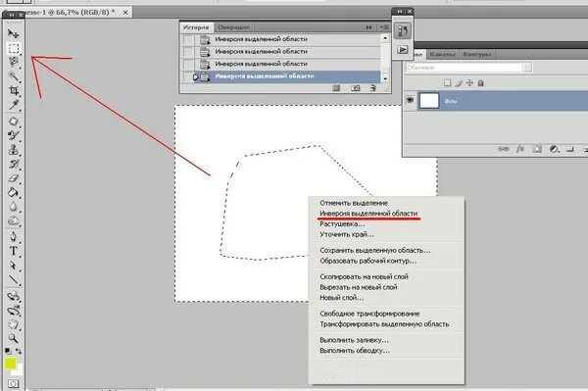The image size is (588, 391).
Task: Select the History Brush tool
Action: pos(14,164)
